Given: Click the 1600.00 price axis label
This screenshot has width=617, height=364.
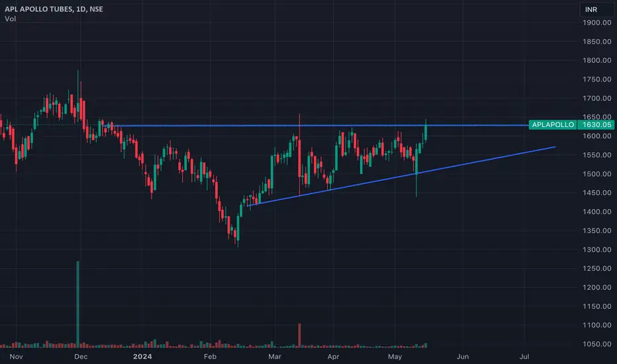Looking at the screenshot, I should click(x=597, y=136).
